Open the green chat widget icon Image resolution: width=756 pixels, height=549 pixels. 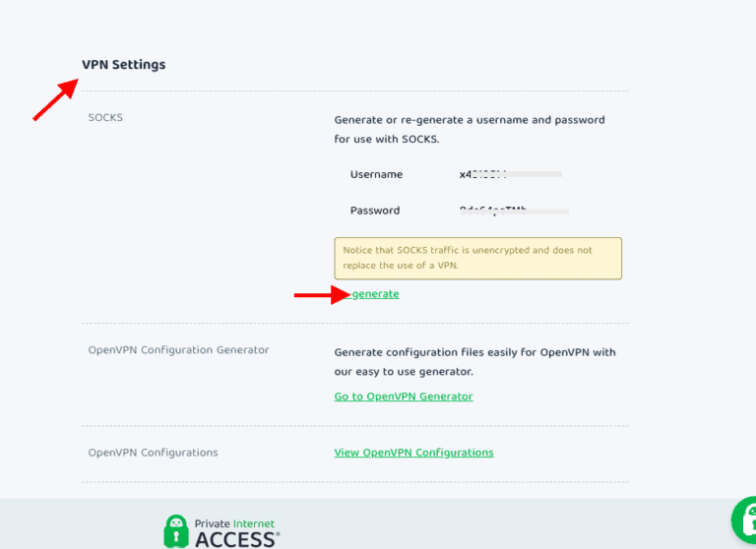click(x=745, y=521)
